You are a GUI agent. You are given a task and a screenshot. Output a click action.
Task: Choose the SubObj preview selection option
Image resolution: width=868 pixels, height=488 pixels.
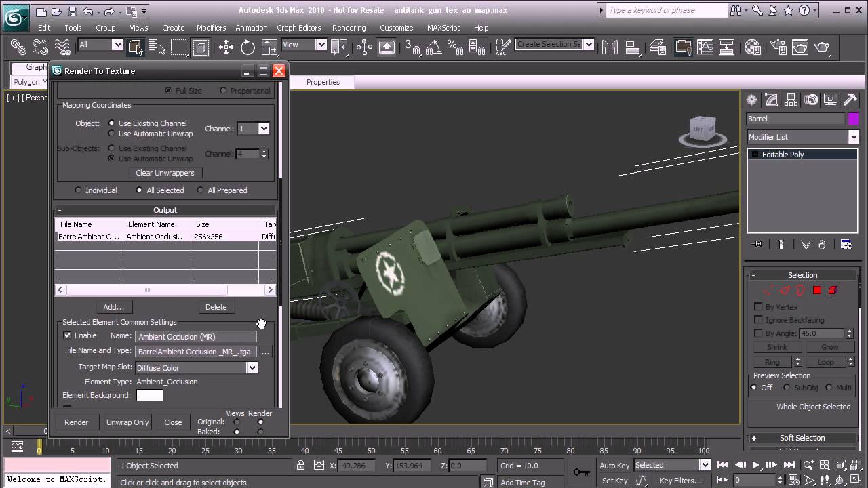click(x=787, y=388)
